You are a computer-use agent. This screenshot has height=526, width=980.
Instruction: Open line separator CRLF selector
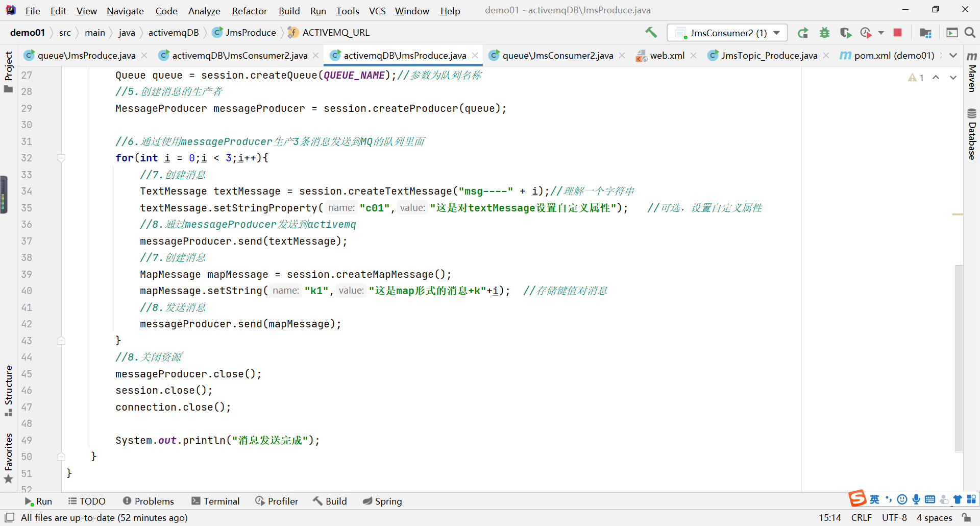[x=862, y=517]
